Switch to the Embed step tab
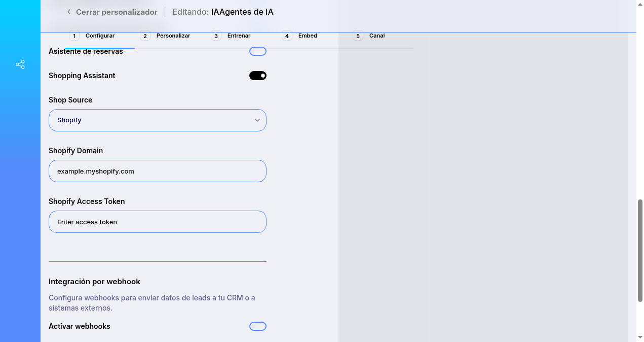The width and height of the screenshot is (644, 342). [x=308, y=36]
